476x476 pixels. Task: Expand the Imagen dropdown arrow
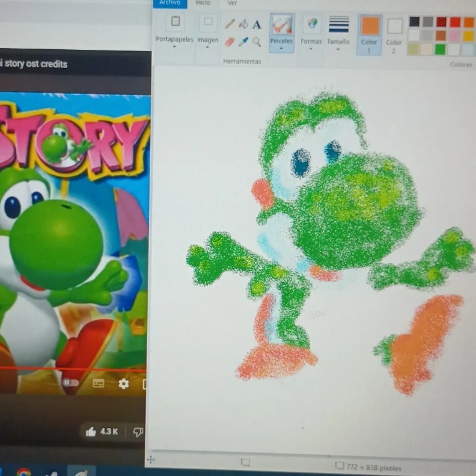[207, 47]
